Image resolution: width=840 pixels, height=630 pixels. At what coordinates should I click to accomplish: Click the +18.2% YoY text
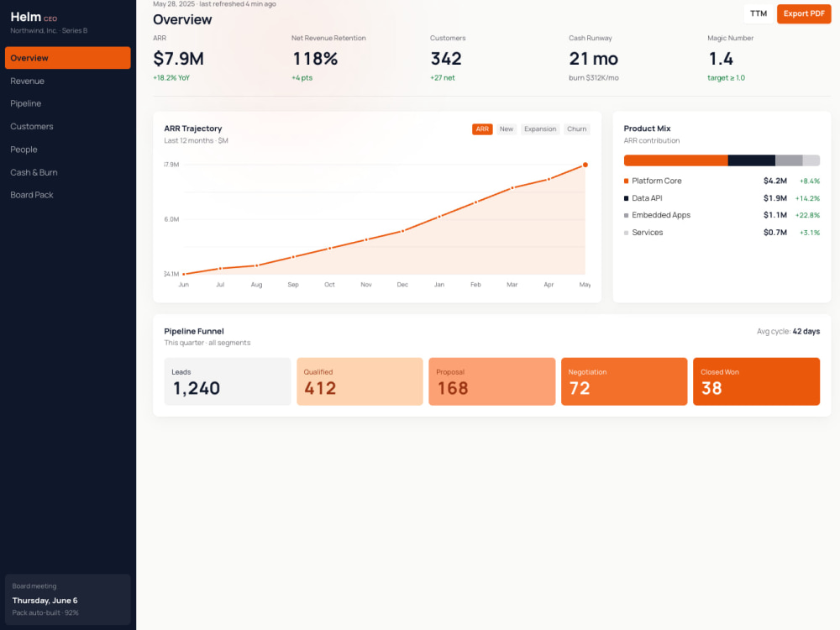(171, 77)
